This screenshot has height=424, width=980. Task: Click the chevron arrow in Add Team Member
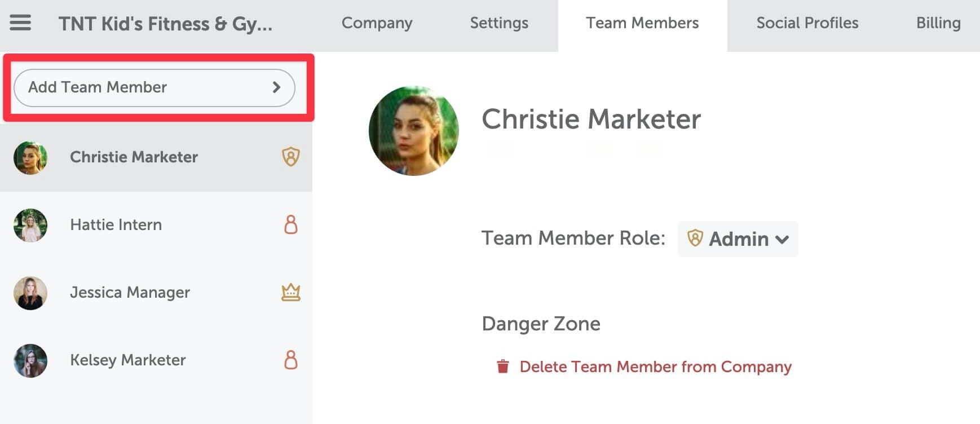[276, 87]
